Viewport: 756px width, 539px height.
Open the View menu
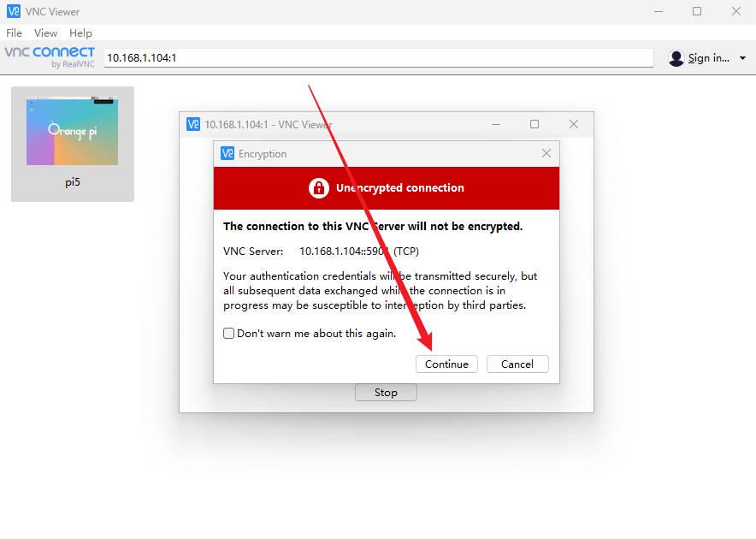click(x=46, y=33)
